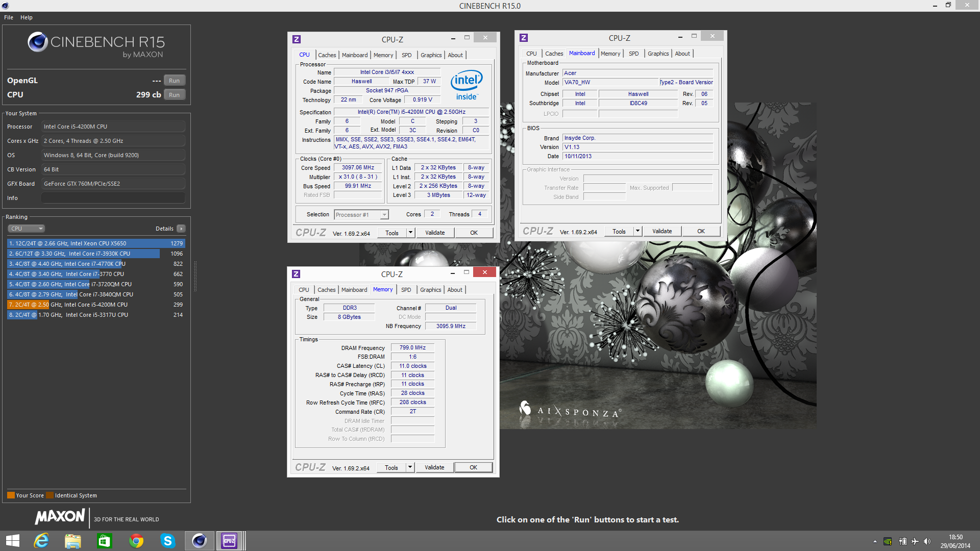Open Processor #1 selection dropdown
Viewport: 980px width, 551px height.
pyautogui.click(x=361, y=215)
